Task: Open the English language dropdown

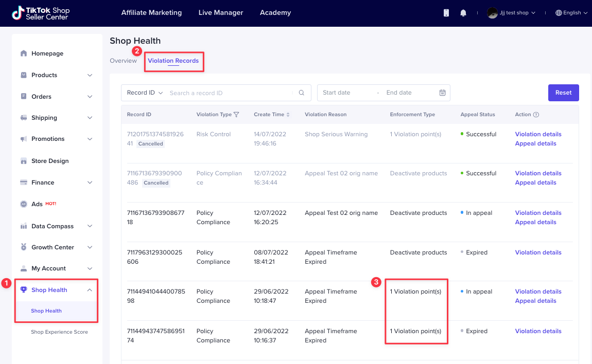Action: point(571,13)
